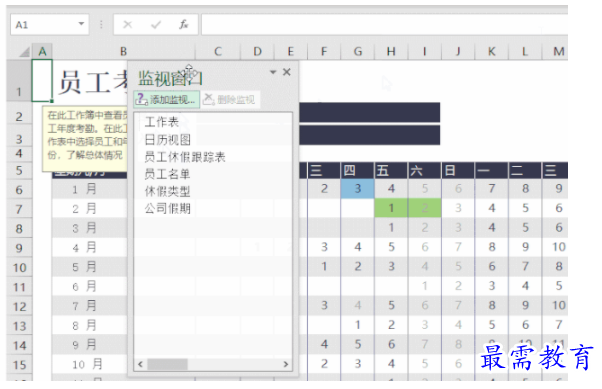Click the 一 weekday header cell

click(491, 170)
